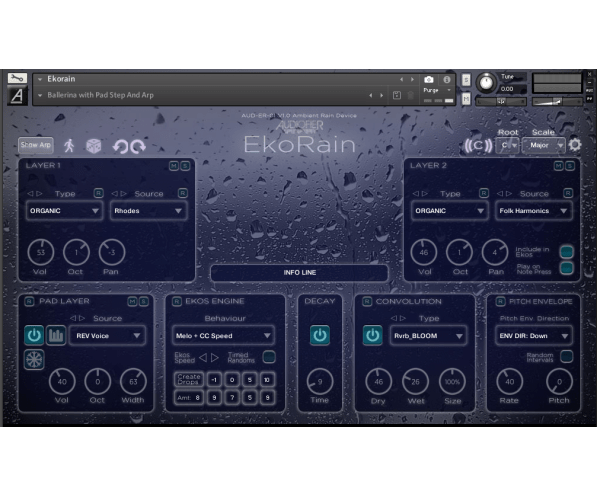Toggle Decay power button

[x=320, y=335]
